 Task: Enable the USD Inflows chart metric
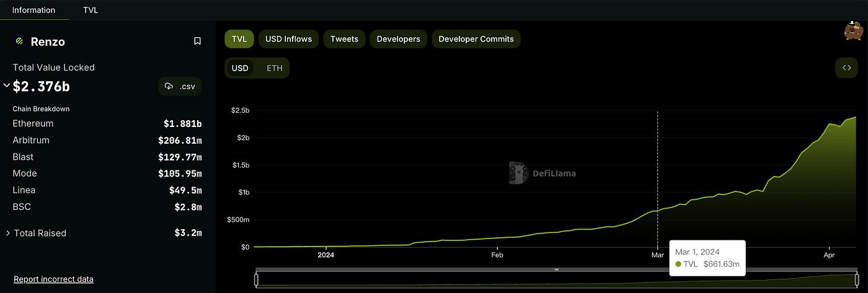pyautogui.click(x=288, y=39)
